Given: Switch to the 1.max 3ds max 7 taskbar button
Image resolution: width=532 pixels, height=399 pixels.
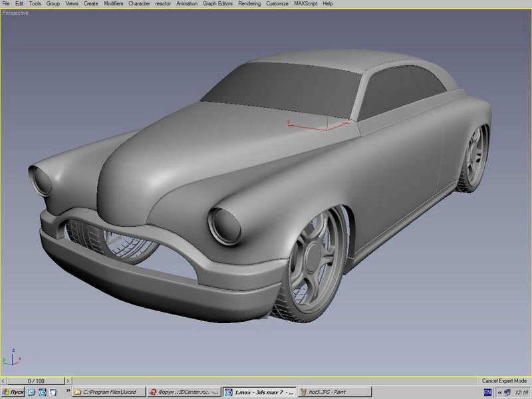Looking at the screenshot, I should [259, 392].
